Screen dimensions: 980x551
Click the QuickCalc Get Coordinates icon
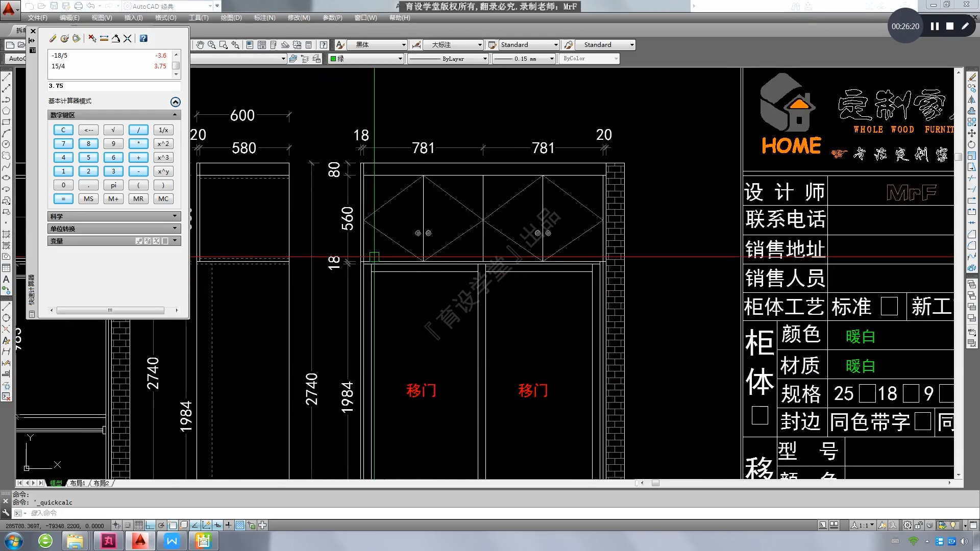coord(92,38)
